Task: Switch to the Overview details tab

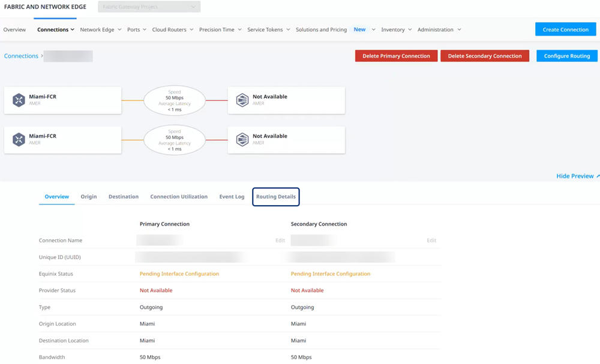Action: coord(56,197)
